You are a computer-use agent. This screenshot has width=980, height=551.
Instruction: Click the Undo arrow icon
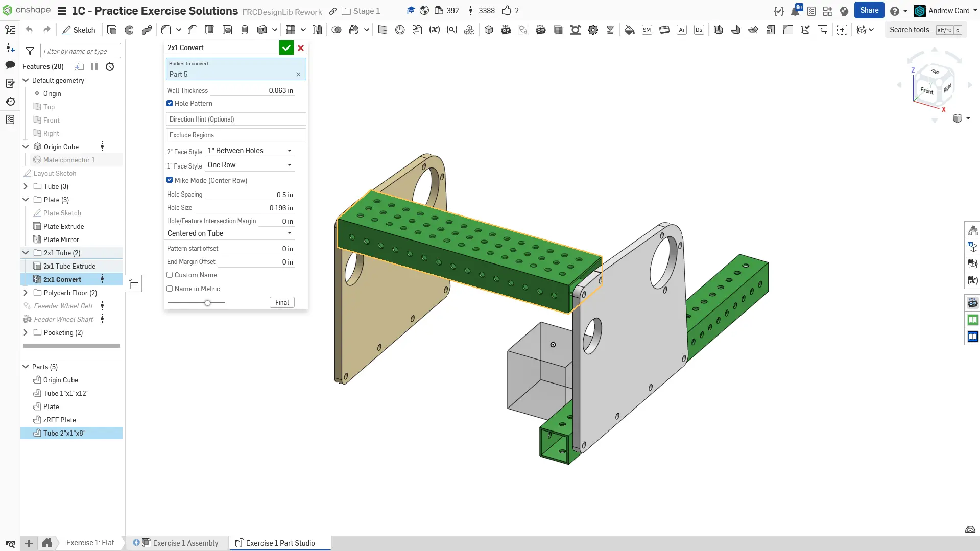click(x=29, y=30)
